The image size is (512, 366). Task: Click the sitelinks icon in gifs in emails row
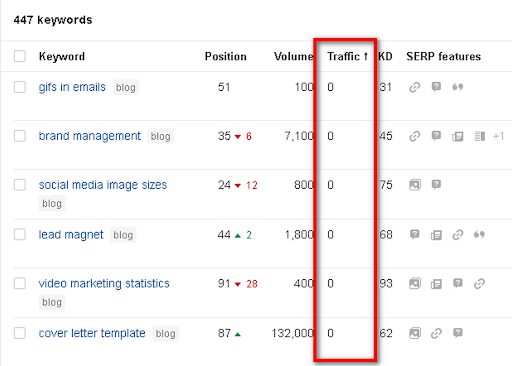pos(414,87)
